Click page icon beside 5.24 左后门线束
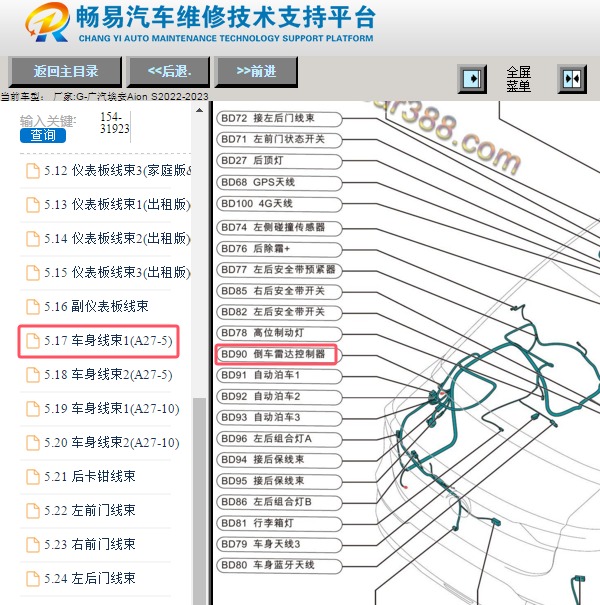600x605 pixels. (x=32, y=579)
